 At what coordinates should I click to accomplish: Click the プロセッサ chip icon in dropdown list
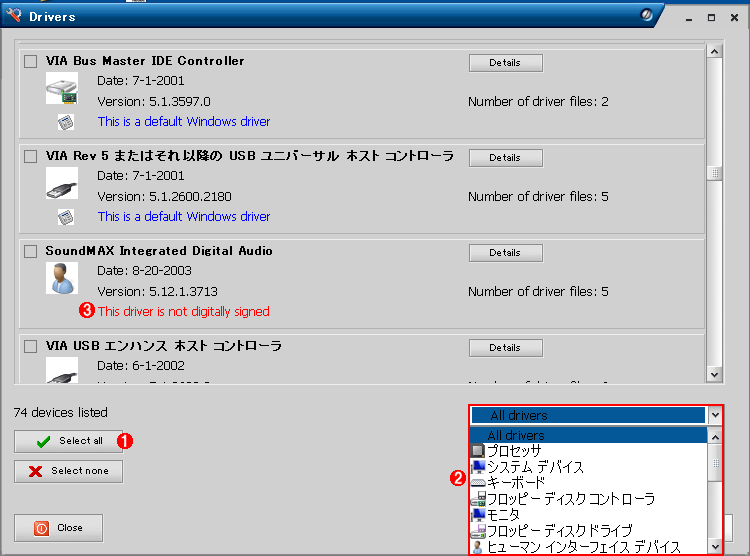(x=478, y=451)
